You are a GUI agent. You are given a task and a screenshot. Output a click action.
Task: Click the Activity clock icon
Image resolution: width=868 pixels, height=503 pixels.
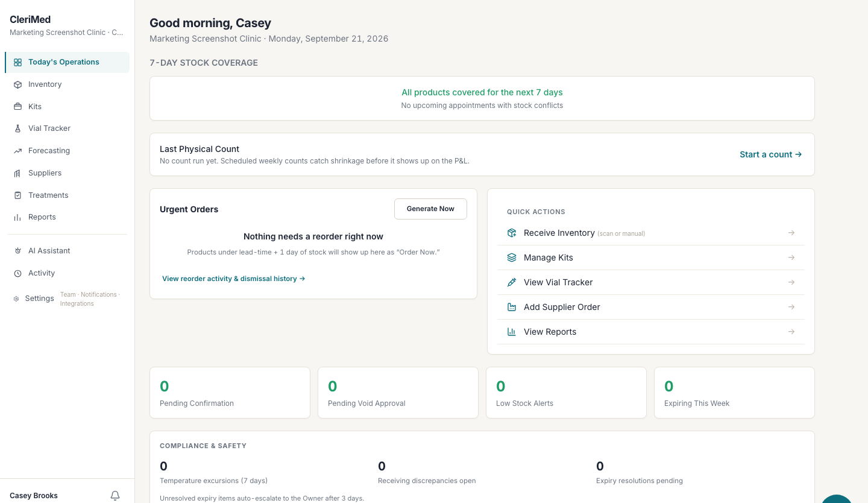point(17,273)
